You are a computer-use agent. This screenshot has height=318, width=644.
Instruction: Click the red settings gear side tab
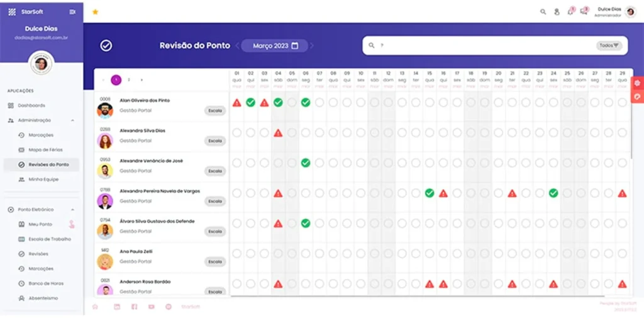tap(638, 83)
